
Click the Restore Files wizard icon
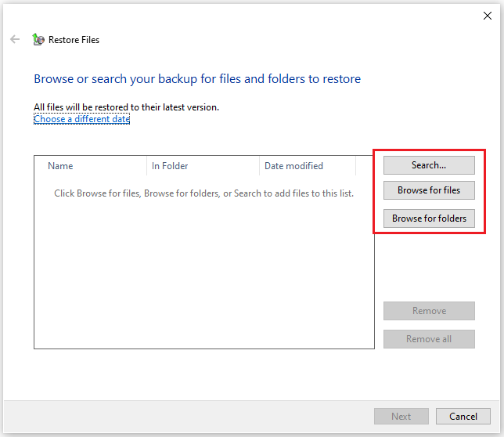[38, 39]
